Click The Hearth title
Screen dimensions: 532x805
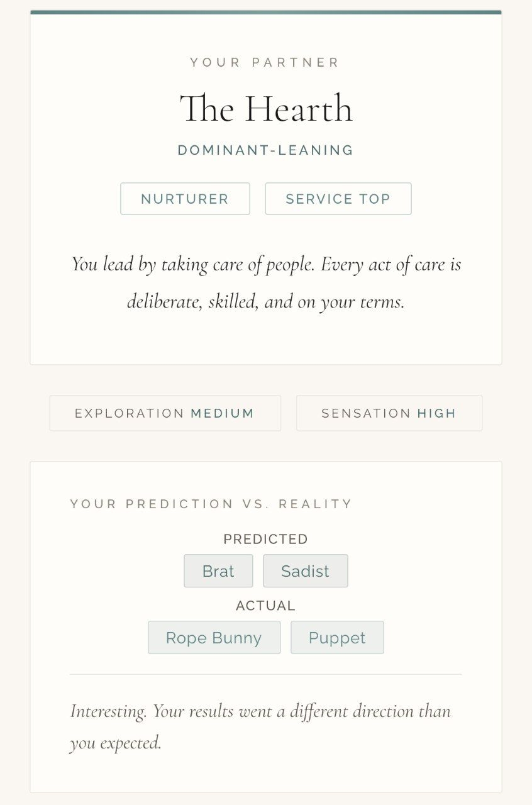tap(266, 108)
